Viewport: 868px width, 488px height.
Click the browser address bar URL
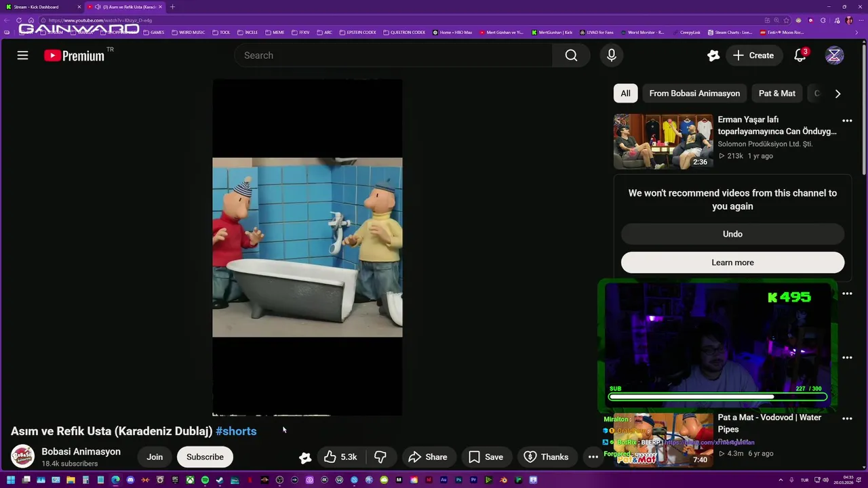pos(100,20)
